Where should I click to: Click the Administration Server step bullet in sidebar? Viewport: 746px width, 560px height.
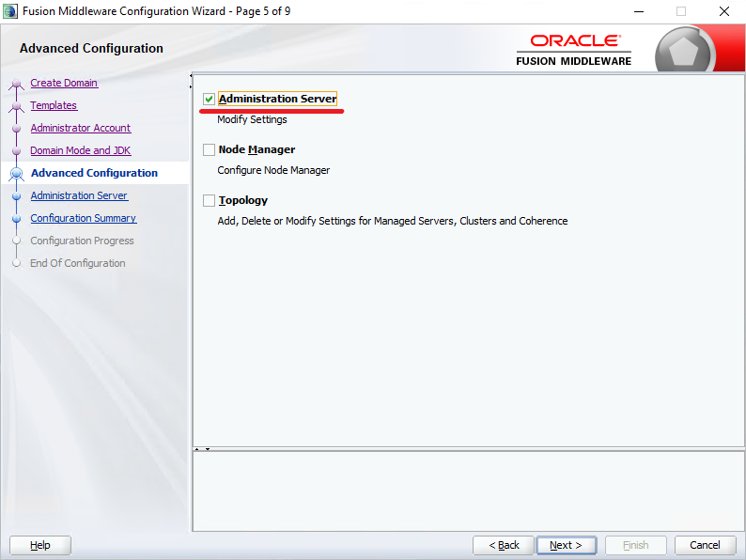point(17,196)
